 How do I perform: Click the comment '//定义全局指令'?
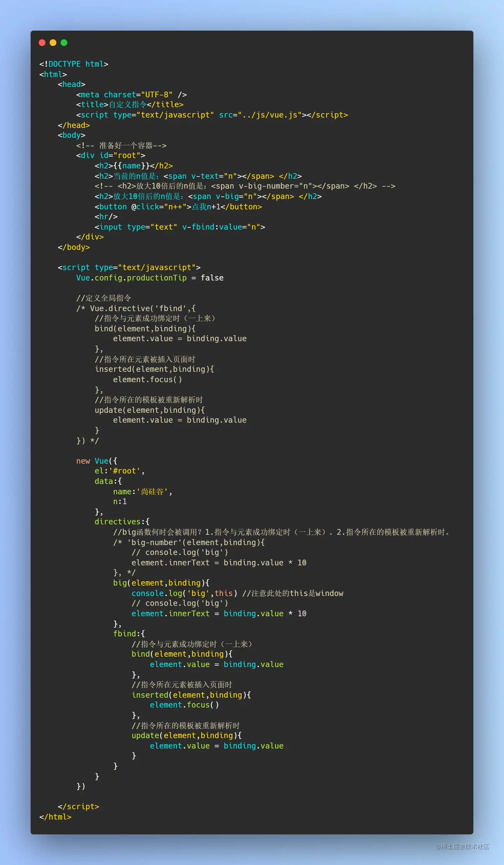pos(104,298)
